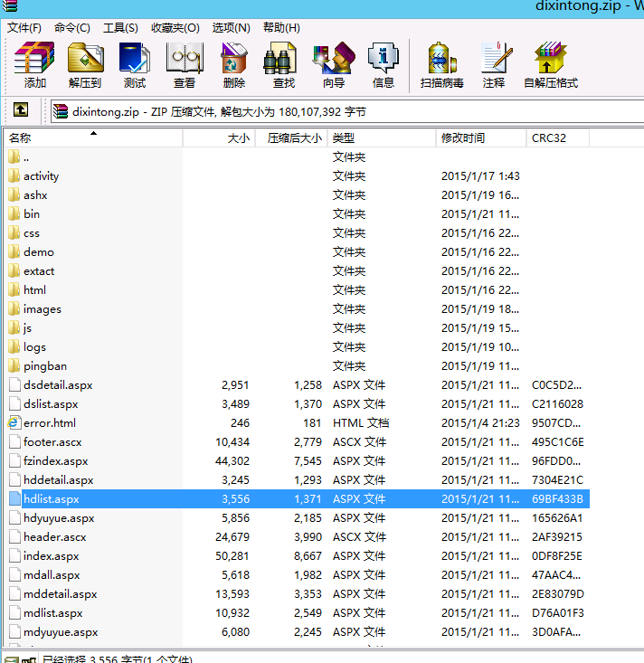Open the 选项(N) menu
The height and width of the screenshot is (663, 644).
(231, 28)
